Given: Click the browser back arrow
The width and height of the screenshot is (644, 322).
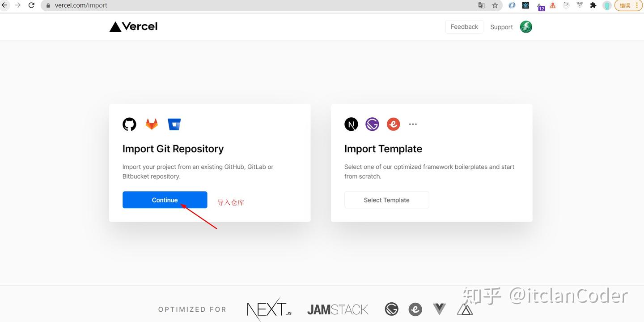Looking at the screenshot, I should [x=4, y=5].
